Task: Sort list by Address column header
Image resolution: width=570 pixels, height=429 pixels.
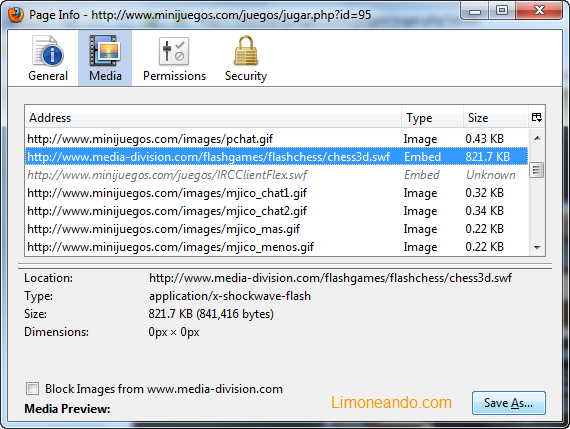Action: coord(213,117)
